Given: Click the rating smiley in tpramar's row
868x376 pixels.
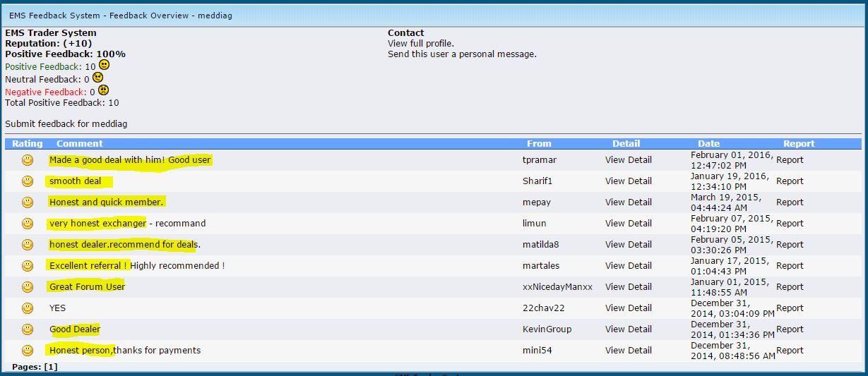Looking at the screenshot, I should pyautogui.click(x=28, y=160).
